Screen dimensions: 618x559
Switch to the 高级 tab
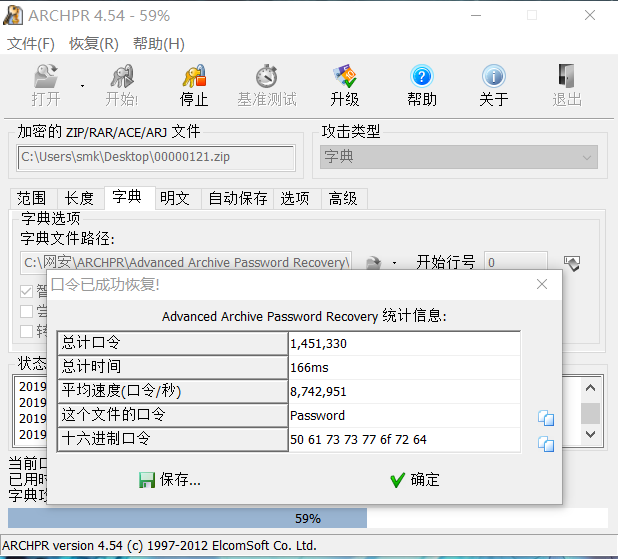[x=343, y=198]
